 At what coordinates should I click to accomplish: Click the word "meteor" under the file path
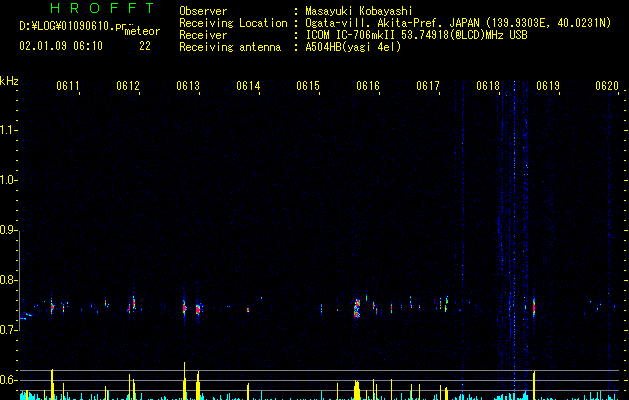142,31
